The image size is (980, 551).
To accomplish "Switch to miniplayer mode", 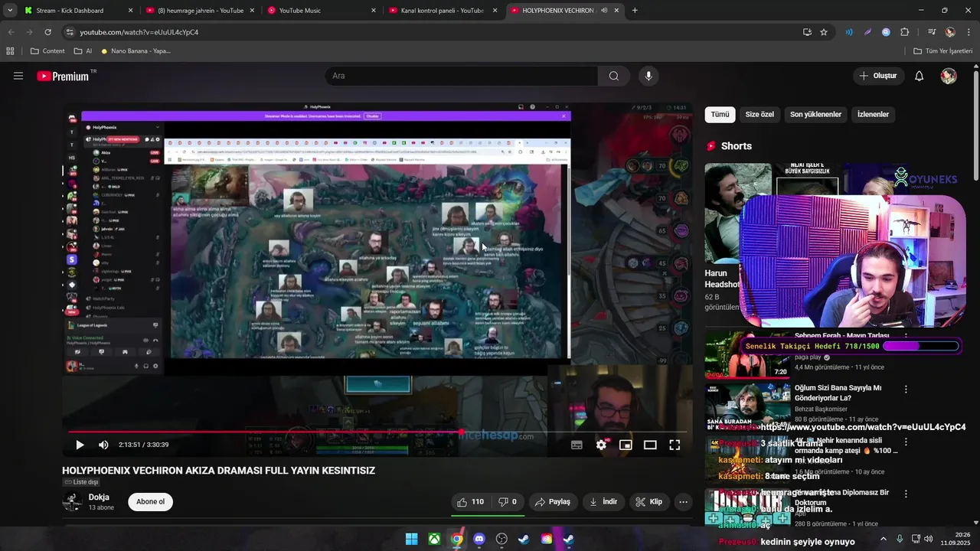I will 626,445.
